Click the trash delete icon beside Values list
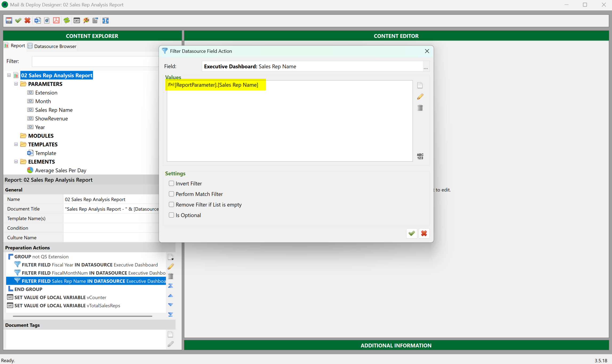The width and height of the screenshot is (612, 364). pyautogui.click(x=420, y=108)
